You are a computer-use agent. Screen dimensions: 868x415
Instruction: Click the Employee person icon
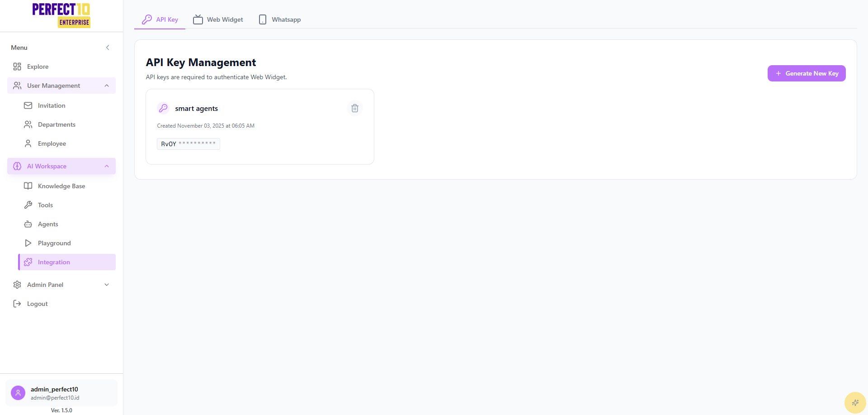(28, 143)
